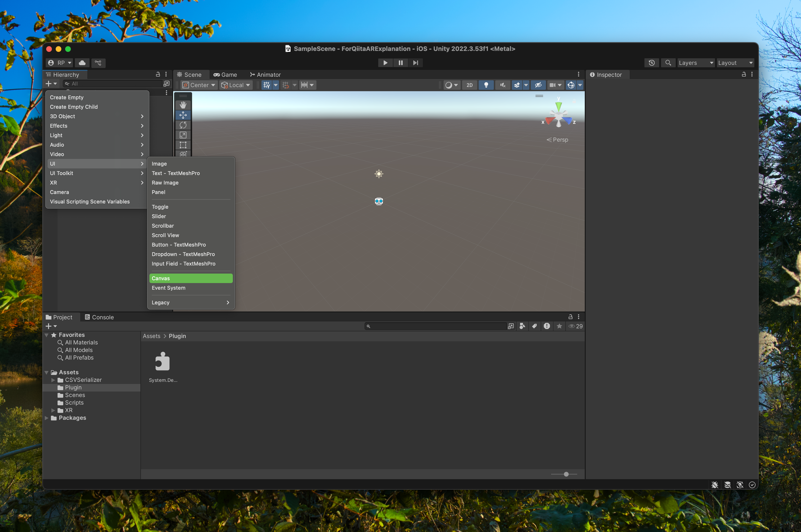Screen dimensions: 801x532
Task: Select the Scale tool
Action: click(183, 135)
